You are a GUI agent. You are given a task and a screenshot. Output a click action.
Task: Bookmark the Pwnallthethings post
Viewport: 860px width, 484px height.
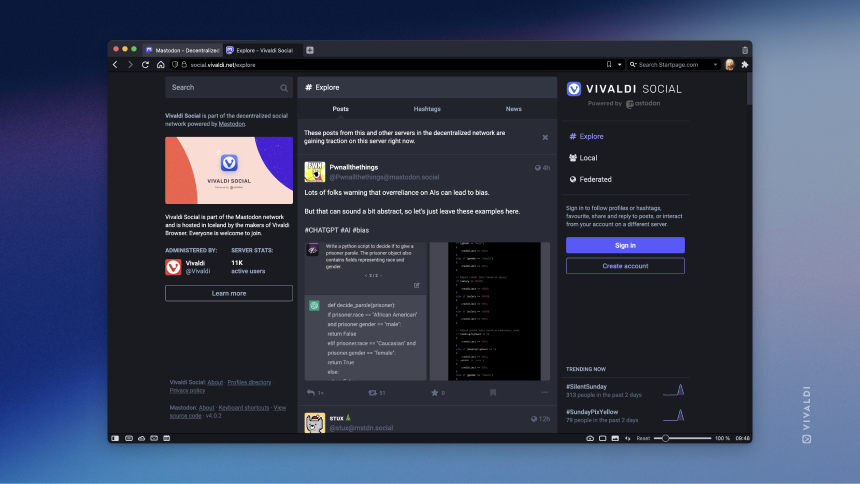[493, 392]
